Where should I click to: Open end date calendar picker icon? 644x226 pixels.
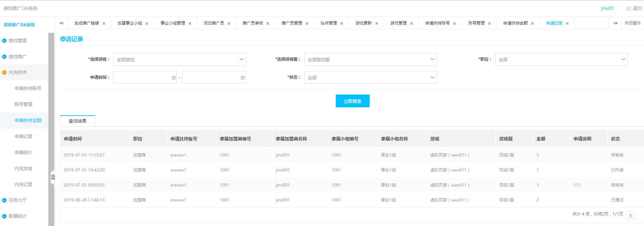coord(243,78)
